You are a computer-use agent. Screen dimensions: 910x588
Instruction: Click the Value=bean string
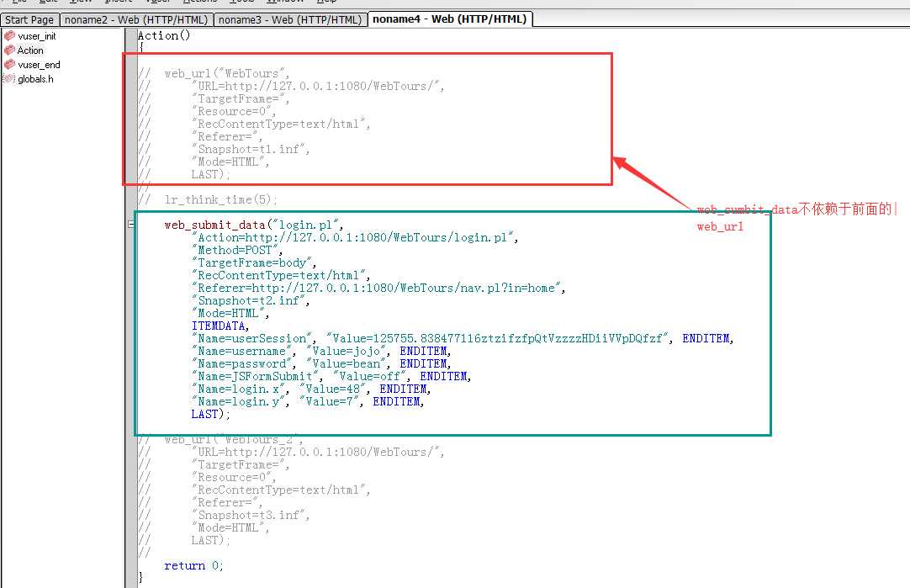(347, 364)
